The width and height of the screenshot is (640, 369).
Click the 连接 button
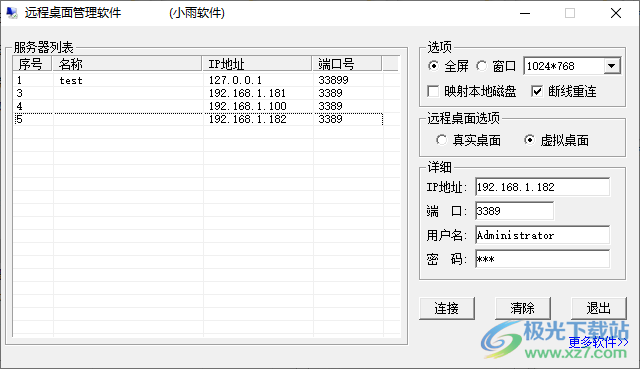click(447, 308)
